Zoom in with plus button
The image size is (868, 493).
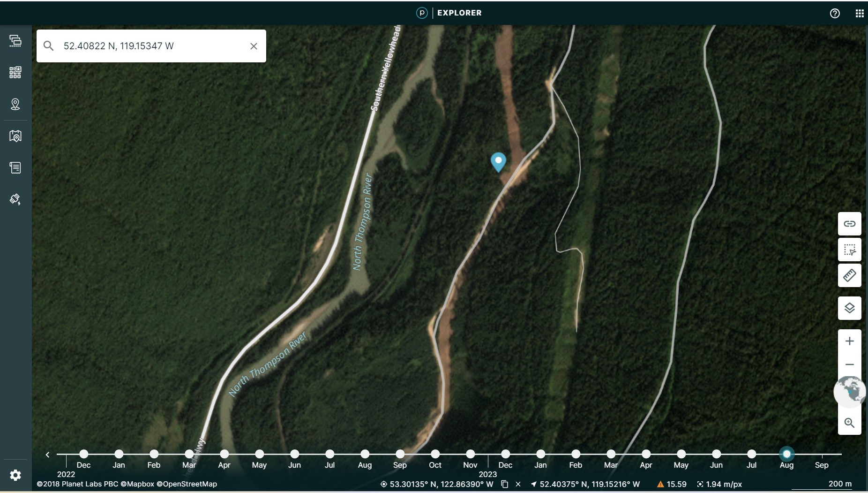pyautogui.click(x=850, y=341)
